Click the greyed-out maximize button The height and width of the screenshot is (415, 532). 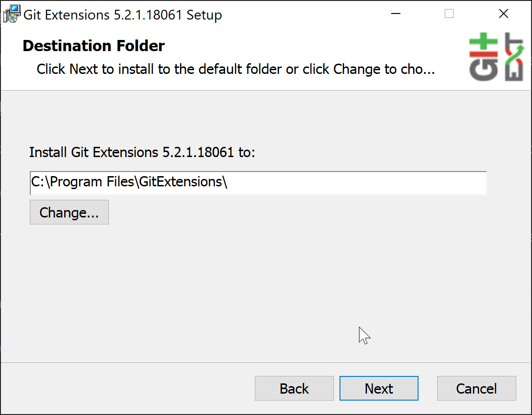tap(449, 14)
